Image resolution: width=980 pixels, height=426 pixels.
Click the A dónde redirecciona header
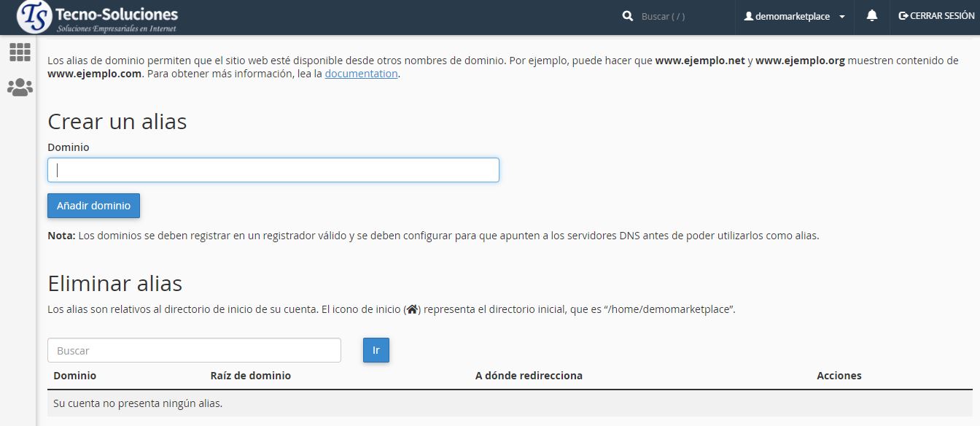pos(529,376)
